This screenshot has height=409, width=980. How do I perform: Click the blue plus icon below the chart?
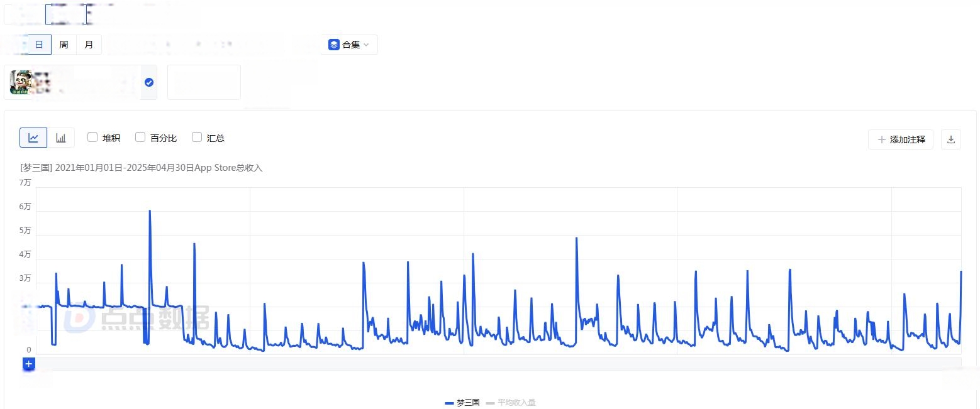[29, 364]
